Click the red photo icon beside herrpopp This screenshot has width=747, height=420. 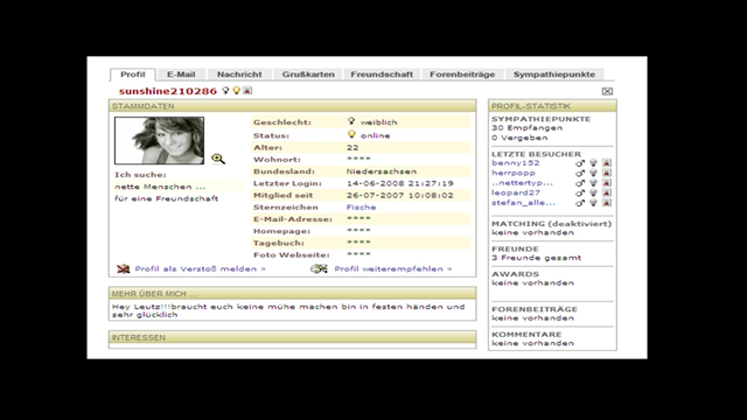tap(606, 173)
